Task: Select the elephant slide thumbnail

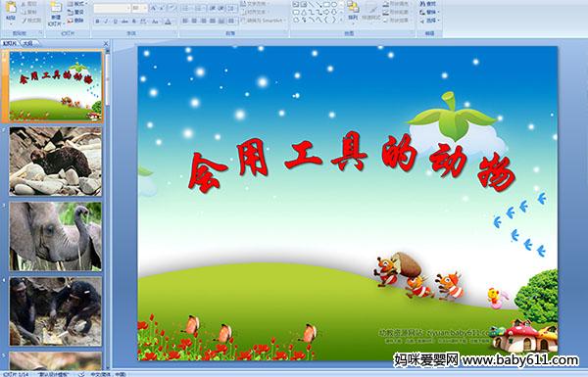Action: tap(56, 236)
